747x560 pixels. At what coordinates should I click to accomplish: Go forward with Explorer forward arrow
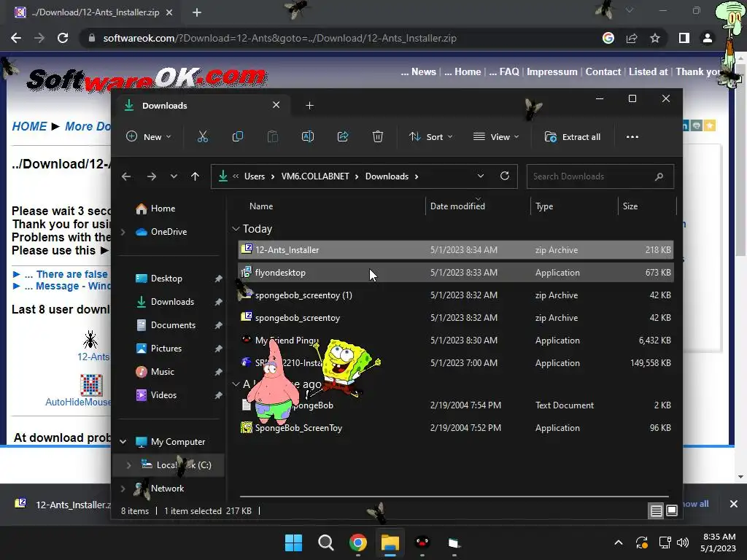click(152, 176)
